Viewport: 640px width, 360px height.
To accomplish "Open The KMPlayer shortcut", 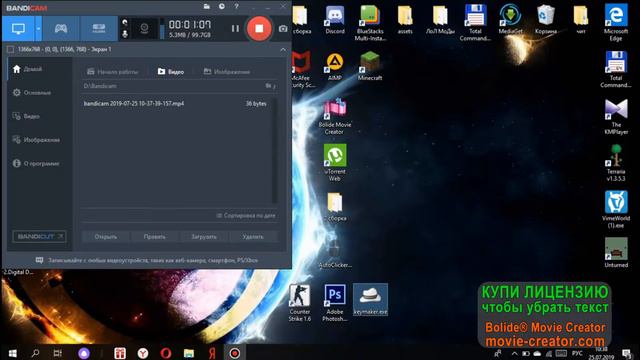I will coord(616,117).
